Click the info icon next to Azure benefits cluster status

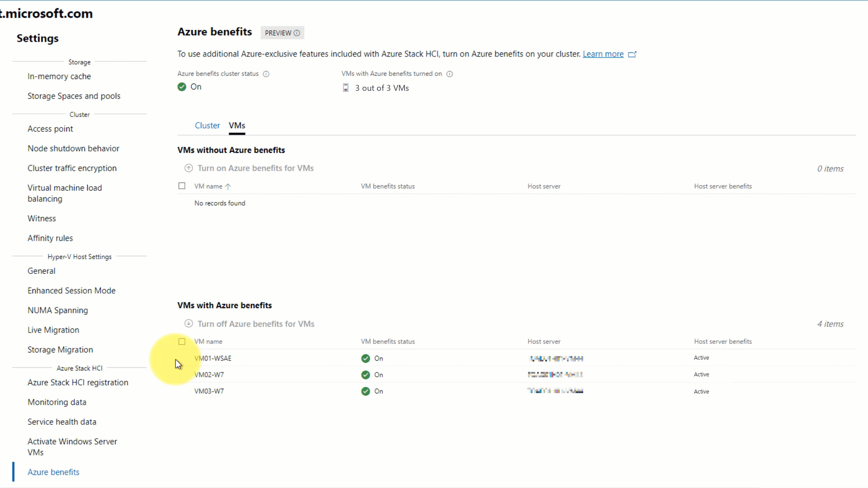tap(266, 73)
